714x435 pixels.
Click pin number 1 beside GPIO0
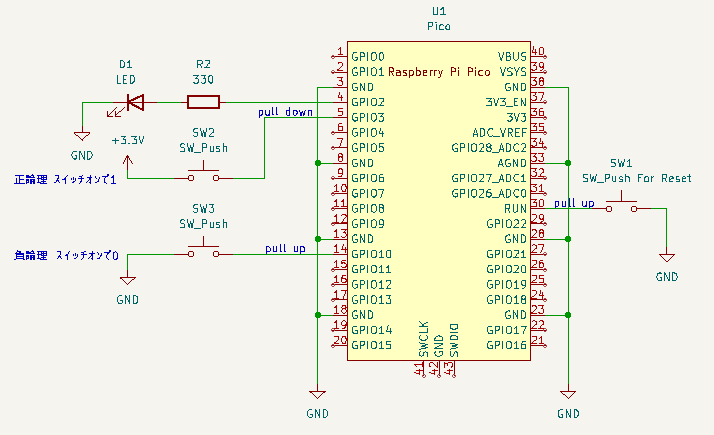tap(340, 51)
